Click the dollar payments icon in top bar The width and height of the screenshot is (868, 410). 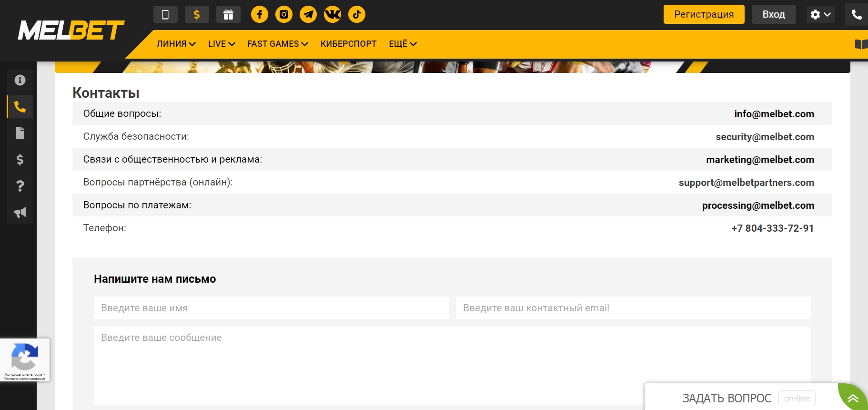pyautogui.click(x=196, y=14)
